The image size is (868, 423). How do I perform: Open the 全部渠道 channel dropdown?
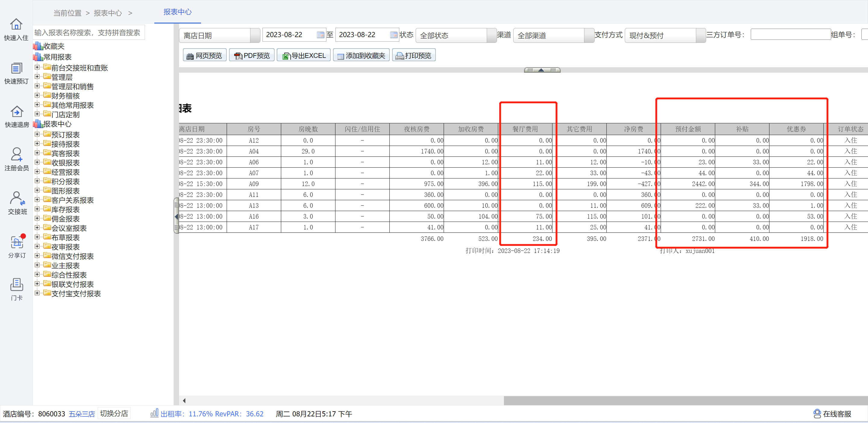pos(553,35)
